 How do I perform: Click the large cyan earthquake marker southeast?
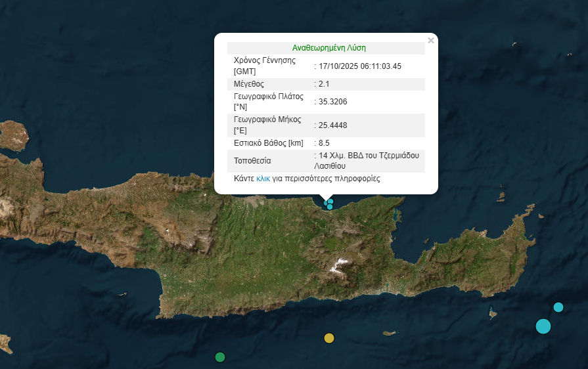click(x=543, y=326)
